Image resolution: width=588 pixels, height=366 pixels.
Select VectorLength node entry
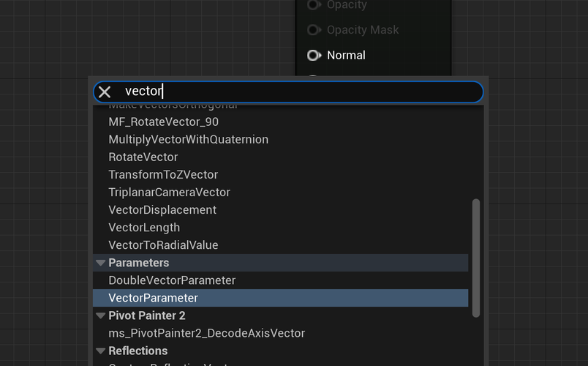pyautogui.click(x=144, y=227)
